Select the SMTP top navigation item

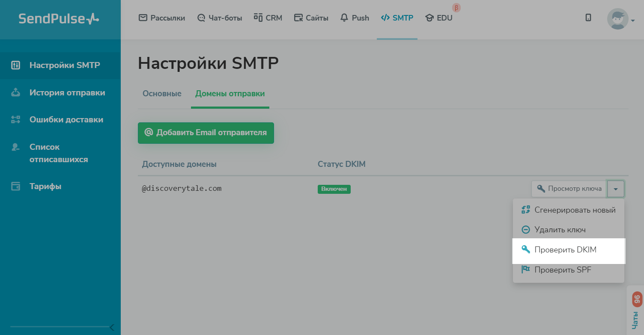397,18
